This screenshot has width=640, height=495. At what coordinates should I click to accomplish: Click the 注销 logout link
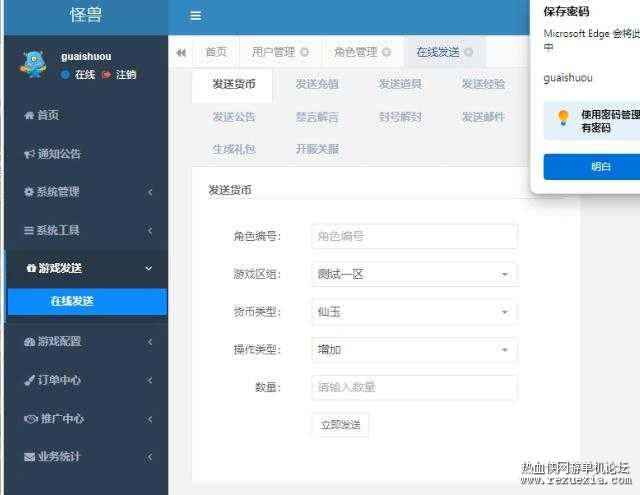119,75
